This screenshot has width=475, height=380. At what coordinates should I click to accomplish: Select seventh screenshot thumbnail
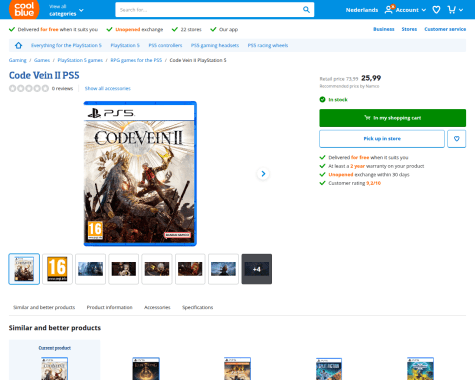tap(223, 269)
